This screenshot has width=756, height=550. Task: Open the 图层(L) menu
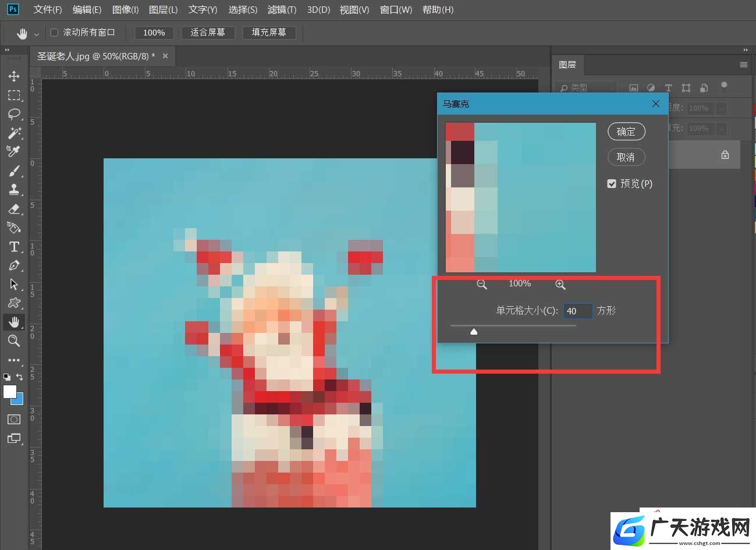(x=163, y=10)
